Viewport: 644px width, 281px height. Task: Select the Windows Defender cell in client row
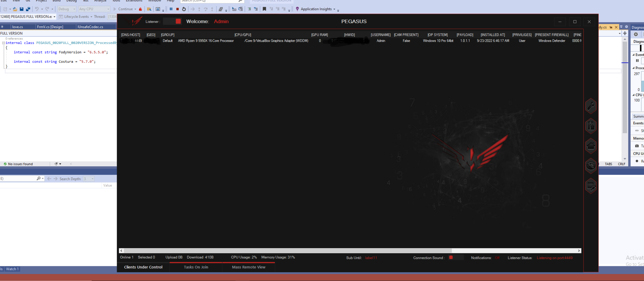[x=552, y=41]
